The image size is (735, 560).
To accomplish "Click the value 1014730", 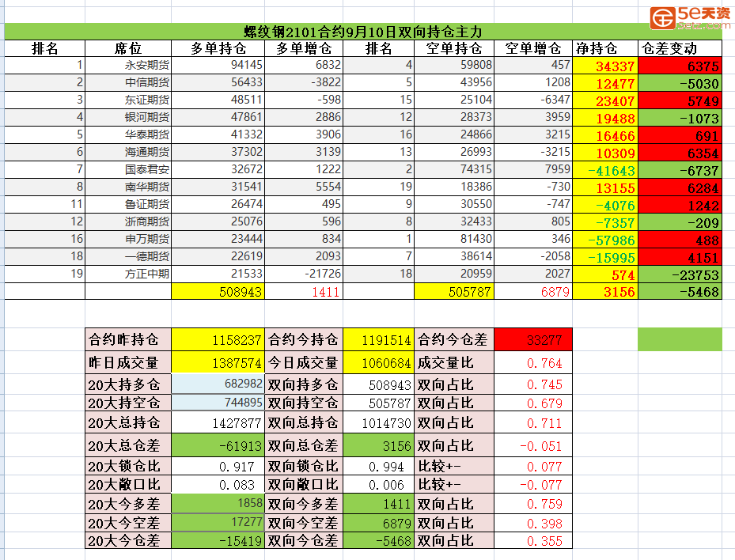I will click(x=379, y=422).
